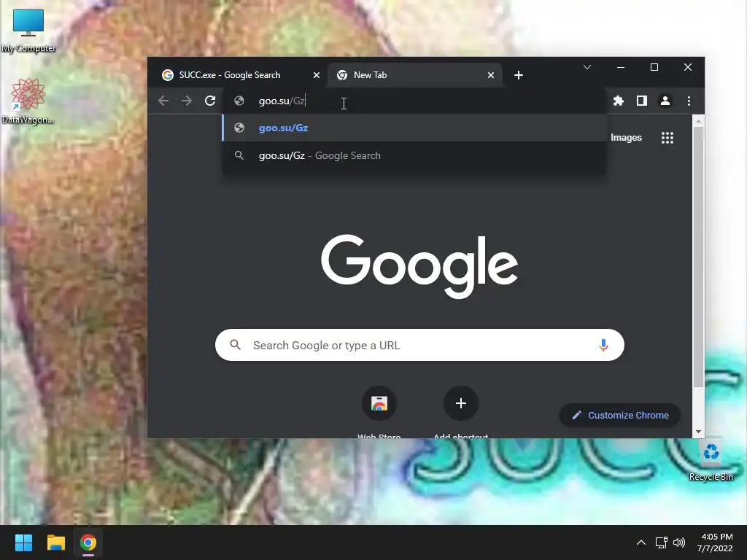747x560 pixels.
Task: Click the Add shortcut plus button
Action: tap(461, 403)
